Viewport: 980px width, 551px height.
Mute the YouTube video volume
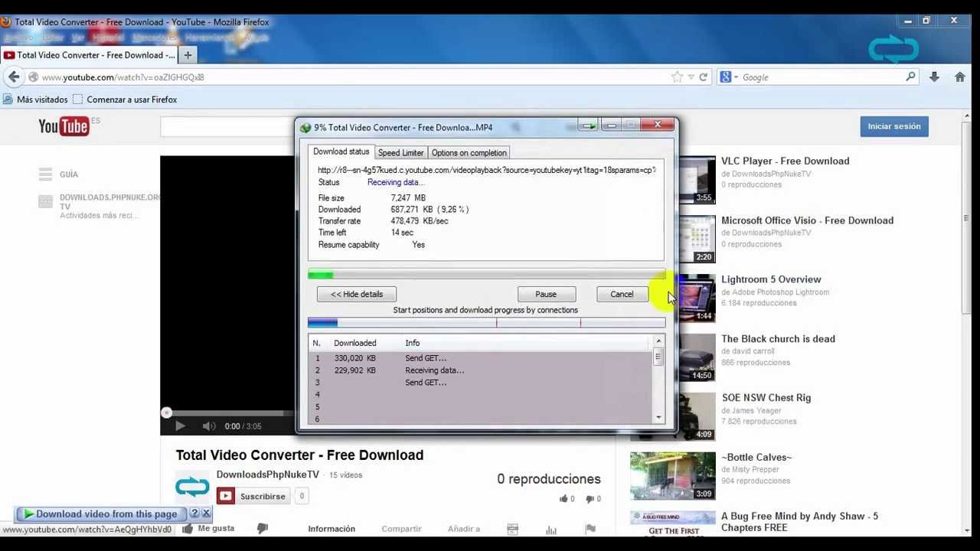pos(209,425)
